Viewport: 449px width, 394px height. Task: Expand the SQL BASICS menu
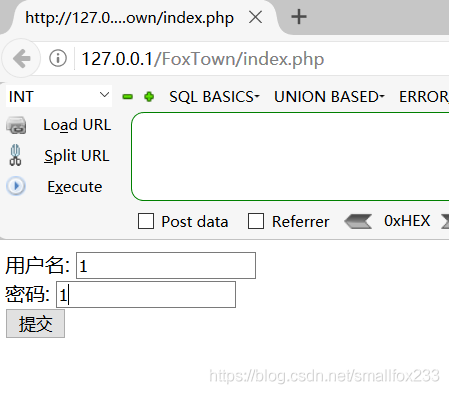[x=214, y=97]
